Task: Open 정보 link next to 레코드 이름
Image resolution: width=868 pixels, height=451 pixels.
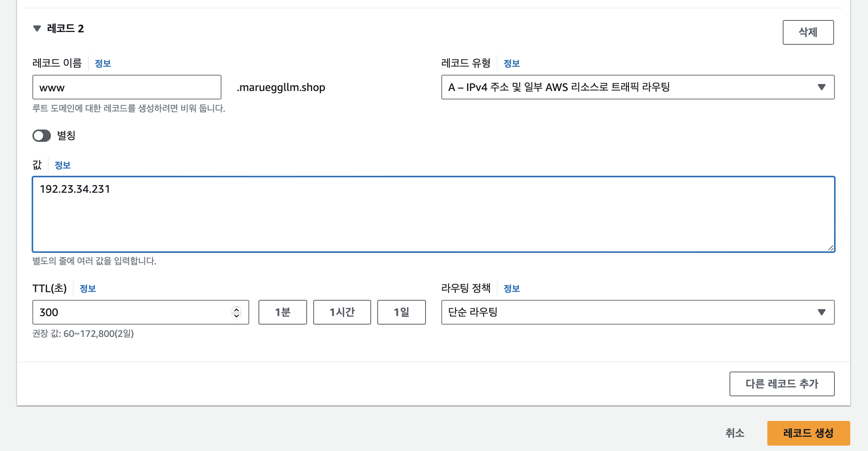Action: tap(103, 64)
